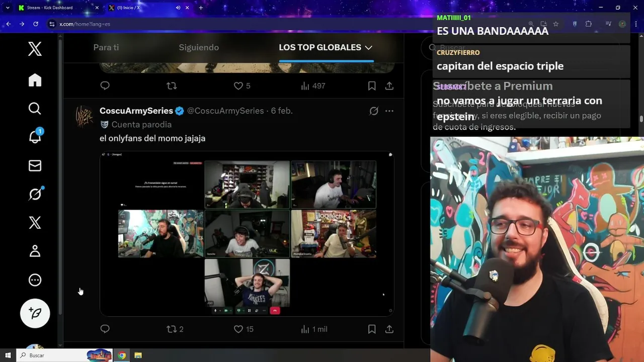The height and width of the screenshot is (362, 644).
Task: Close the Inicio / X browser tab
Action: [188, 8]
